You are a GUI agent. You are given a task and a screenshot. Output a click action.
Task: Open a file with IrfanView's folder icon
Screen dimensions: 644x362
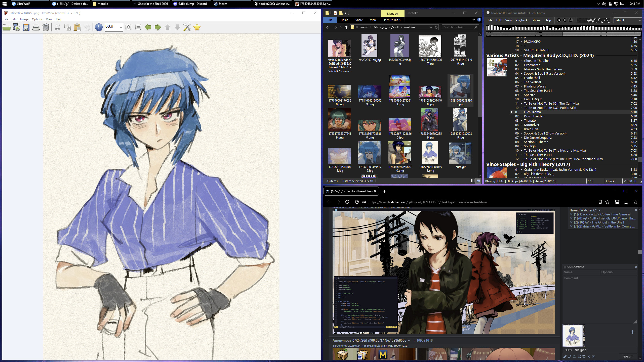7,27
